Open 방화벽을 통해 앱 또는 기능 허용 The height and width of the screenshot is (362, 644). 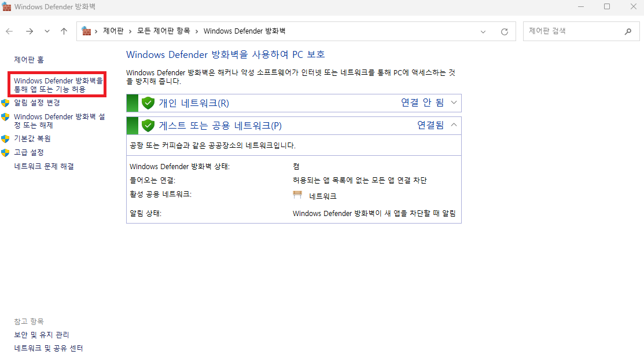click(58, 85)
